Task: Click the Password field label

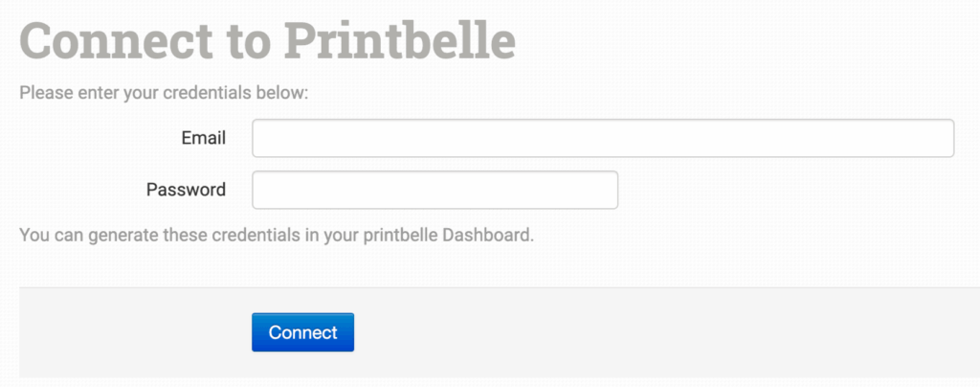Action: (186, 190)
